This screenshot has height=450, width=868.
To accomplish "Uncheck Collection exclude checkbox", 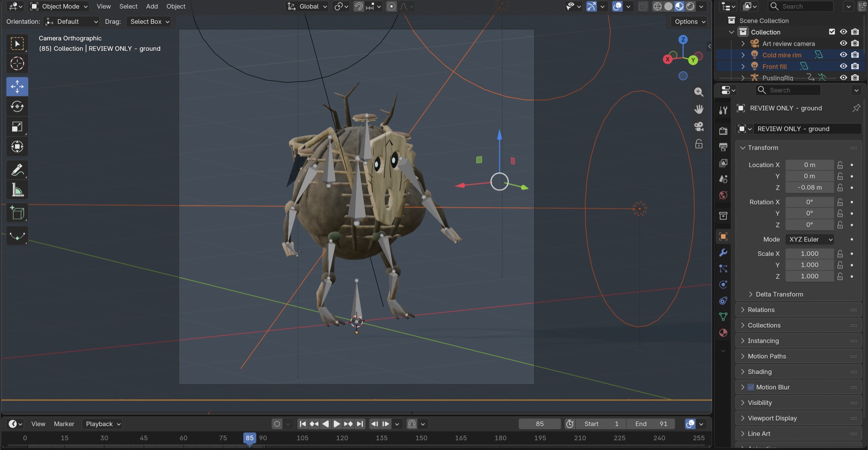I will click(x=832, y=32).
